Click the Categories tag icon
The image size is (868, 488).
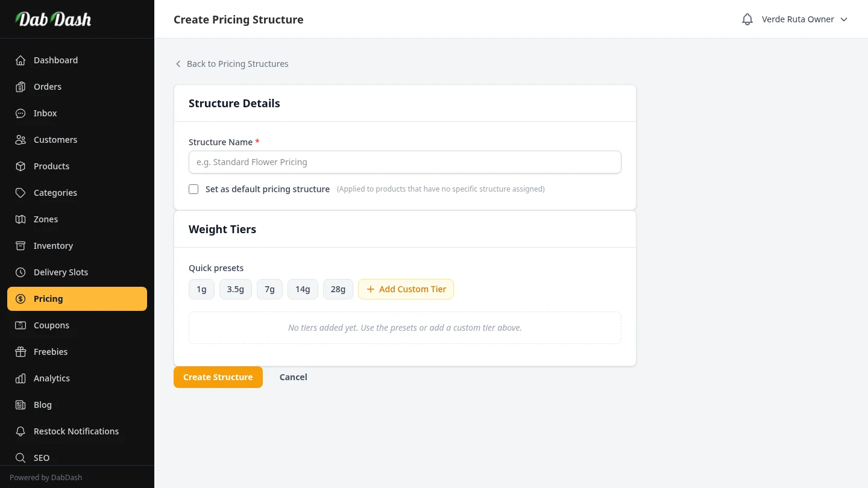pyautogui.click(x=20, y=193)
